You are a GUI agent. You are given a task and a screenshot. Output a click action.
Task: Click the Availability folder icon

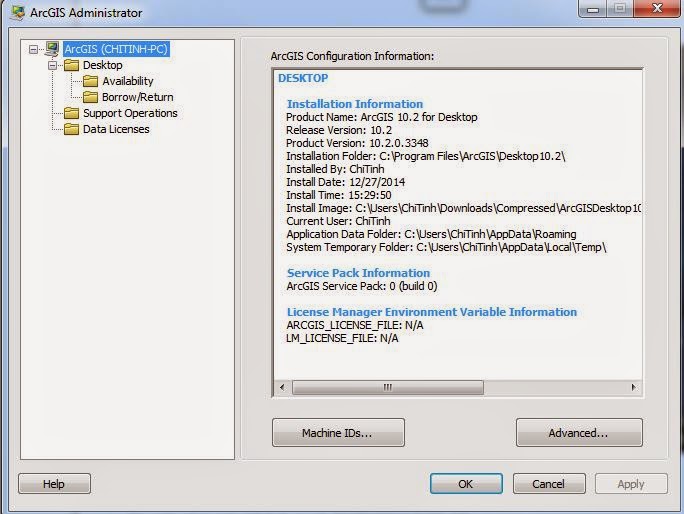[x=90, y=81]
